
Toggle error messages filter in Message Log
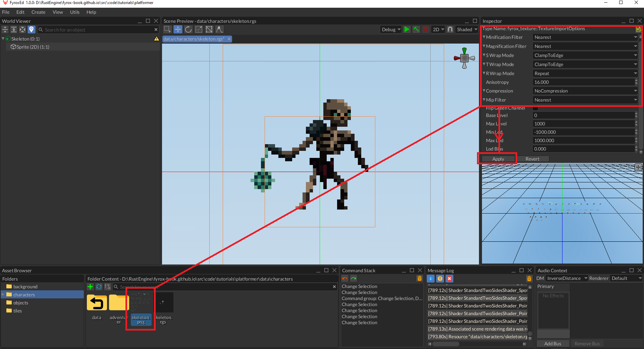point(449,279)
